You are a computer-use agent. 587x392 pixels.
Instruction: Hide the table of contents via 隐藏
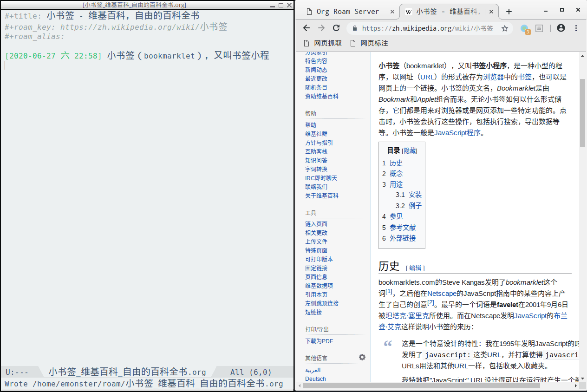[x=410, y=150]
